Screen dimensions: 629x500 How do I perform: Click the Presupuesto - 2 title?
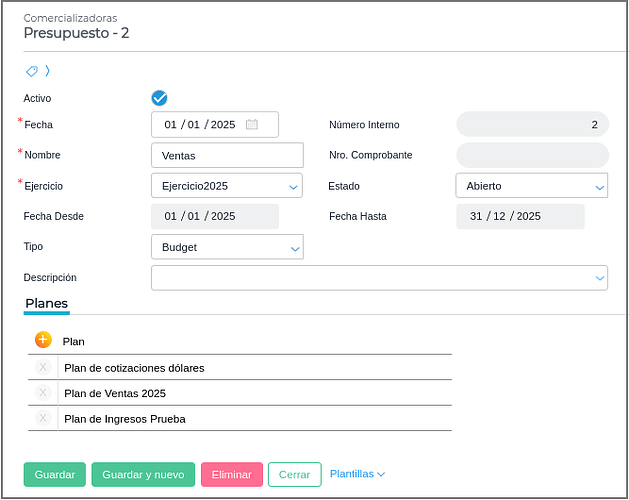[x=76, y=33]
